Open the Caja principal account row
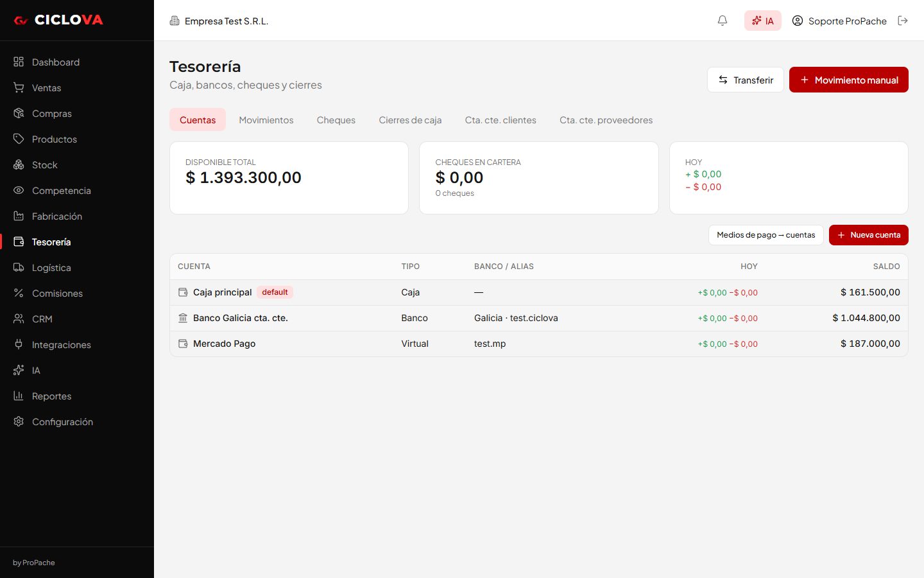The height and width of the screenshot is (578, 924). coord(539,292)
